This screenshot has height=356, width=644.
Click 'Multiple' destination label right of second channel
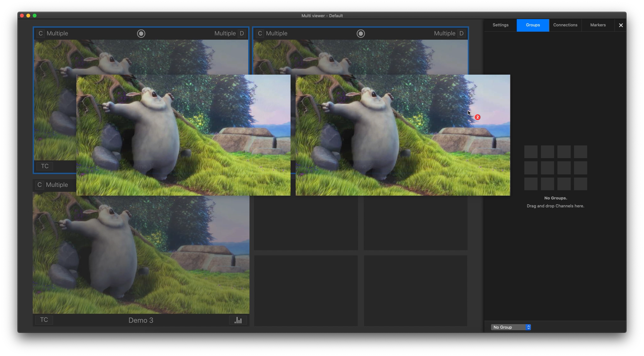[445, 33]
